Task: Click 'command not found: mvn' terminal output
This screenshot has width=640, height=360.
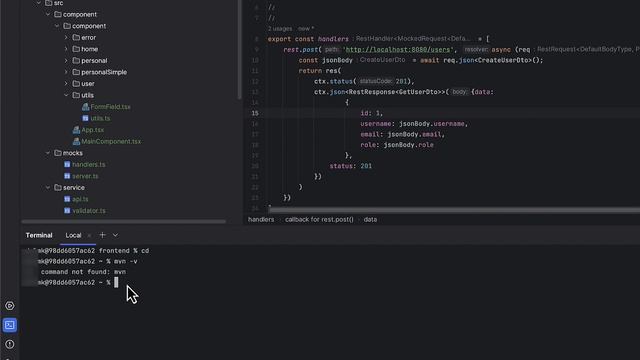Action: 83,272
